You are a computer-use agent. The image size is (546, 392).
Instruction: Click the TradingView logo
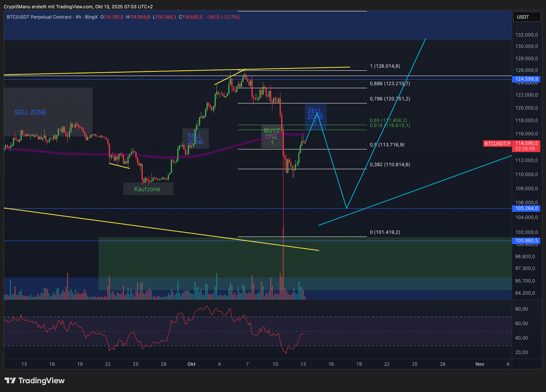point(35,381)
